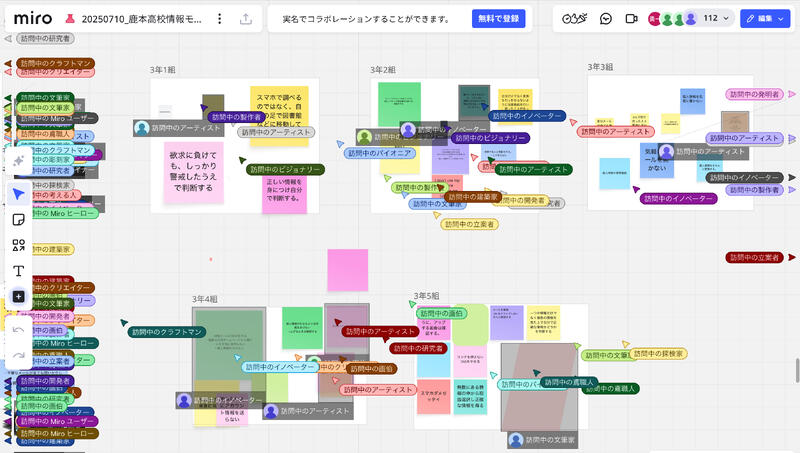Open the timer and activities tools icon
The width and height of the screenshot is (800, 453).
(x=574, y=18)
